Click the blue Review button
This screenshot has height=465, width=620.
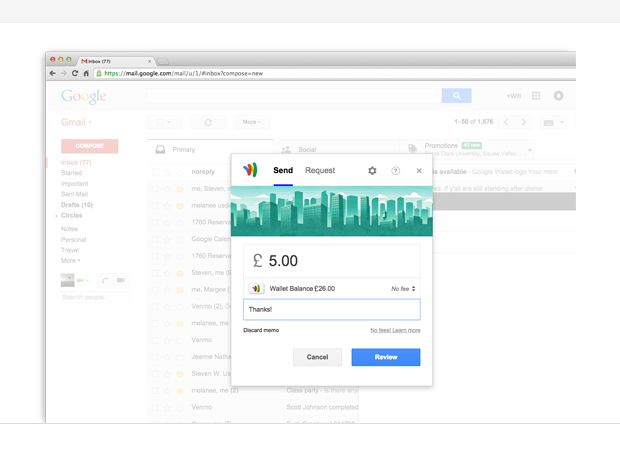point(386,357)
